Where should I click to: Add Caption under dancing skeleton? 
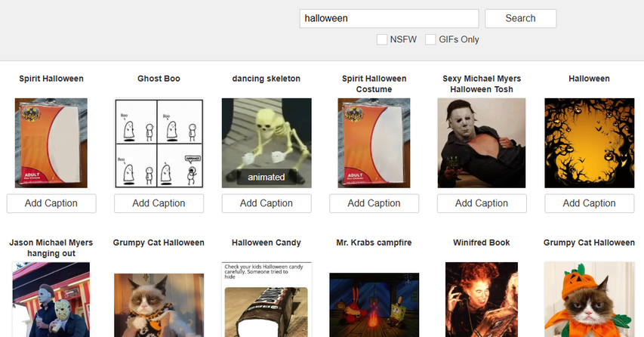click(x=267, y=203)
